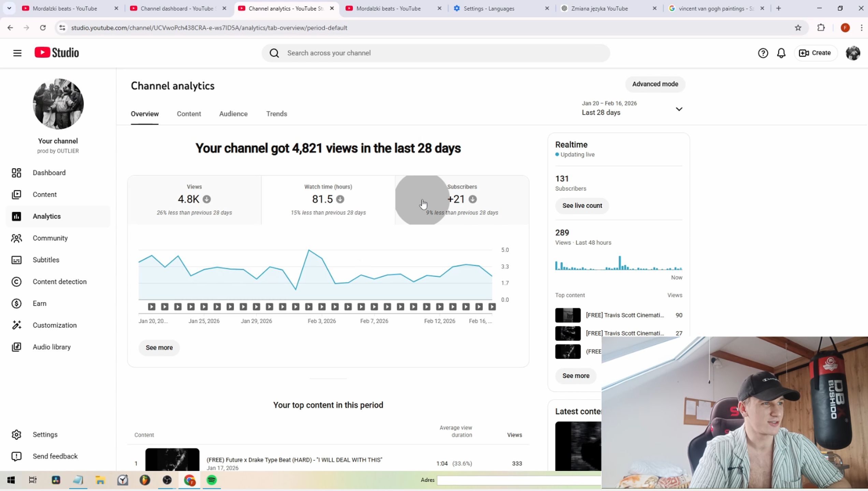Select Analytics in the sidebar
The image size is (868, 491).
pos(58,216)
